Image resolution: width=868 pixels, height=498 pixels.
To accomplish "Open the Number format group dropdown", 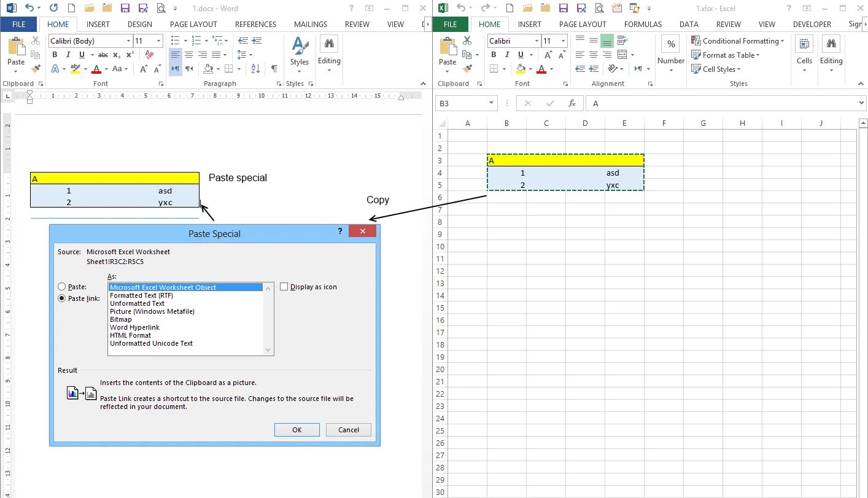I will click(x=671, y=54).
